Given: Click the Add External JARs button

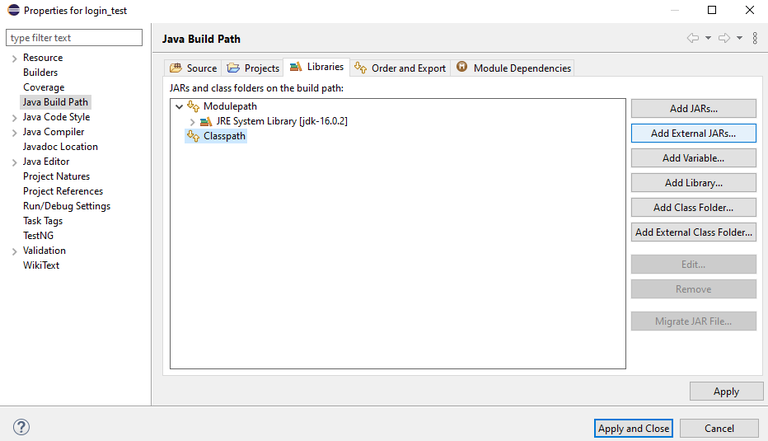Looking at the screenshot, I should [x=693, y=132].
